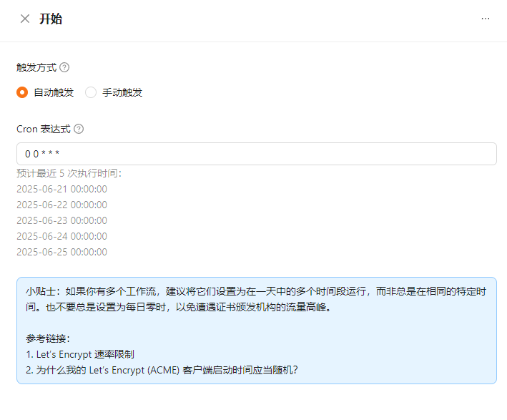Select the 2025-06-22 00:00:00 execution time
This screenshot has width=507, height=420.
(x=61, y=205)
